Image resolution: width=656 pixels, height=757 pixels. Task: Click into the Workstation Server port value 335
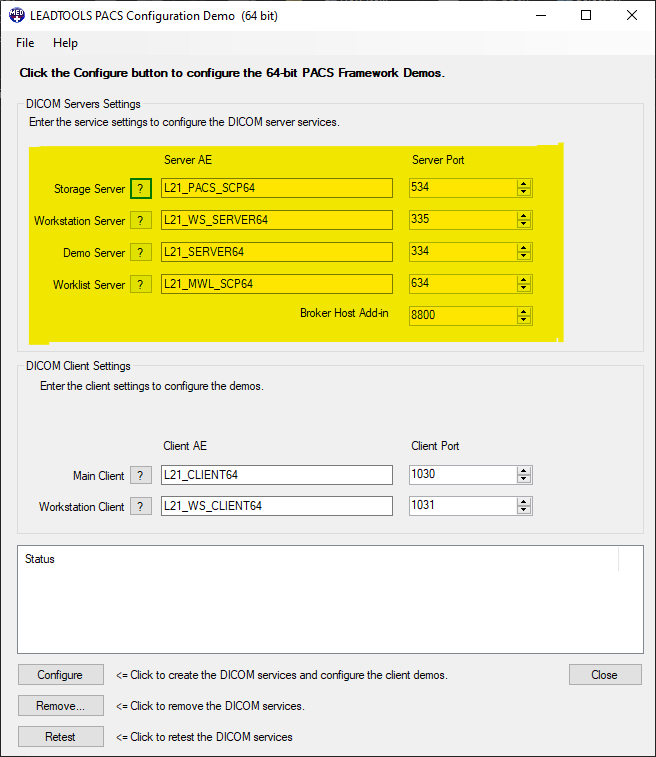coord(463,220)
